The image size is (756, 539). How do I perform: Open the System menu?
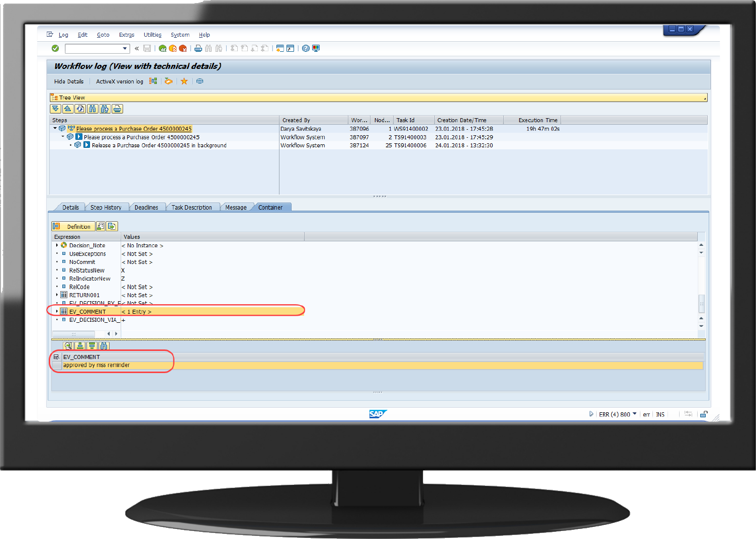point(180,35)
